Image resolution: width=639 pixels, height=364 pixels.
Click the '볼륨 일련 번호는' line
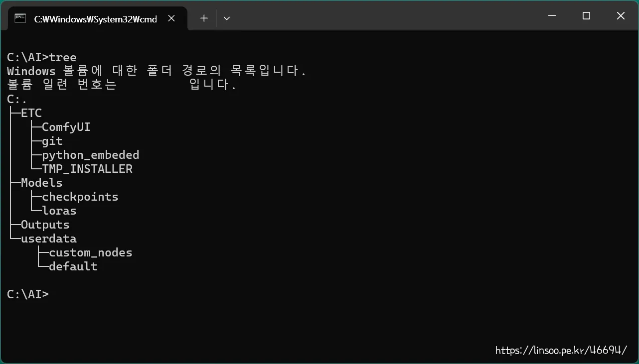(122, 85)
